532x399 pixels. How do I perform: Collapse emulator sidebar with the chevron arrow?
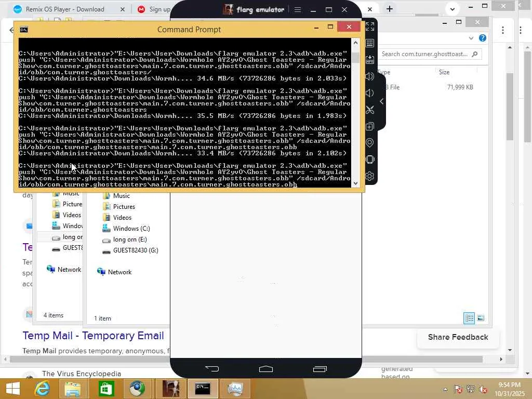click(382, 101)
